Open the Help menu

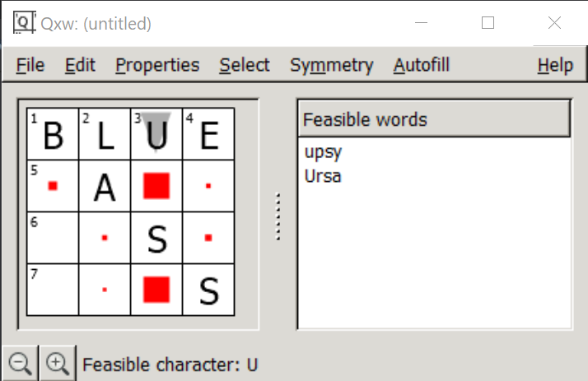point(555,65)
